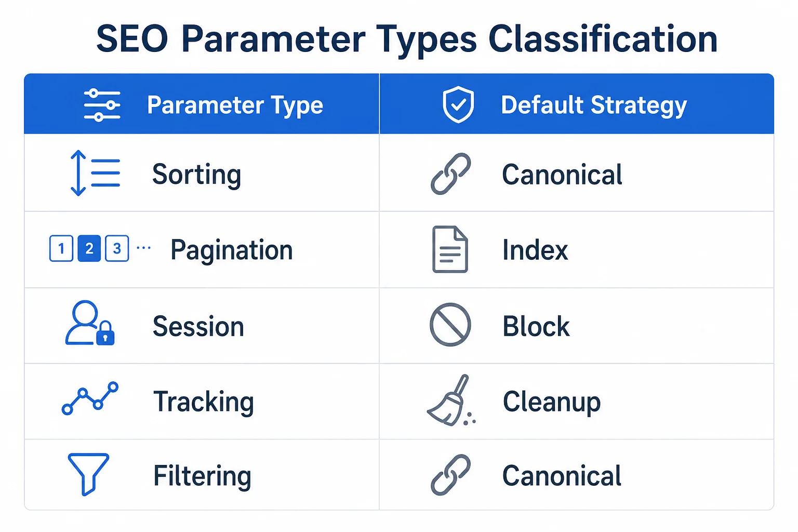Click the chain link icon in Filtering row

tap(451, 475)
